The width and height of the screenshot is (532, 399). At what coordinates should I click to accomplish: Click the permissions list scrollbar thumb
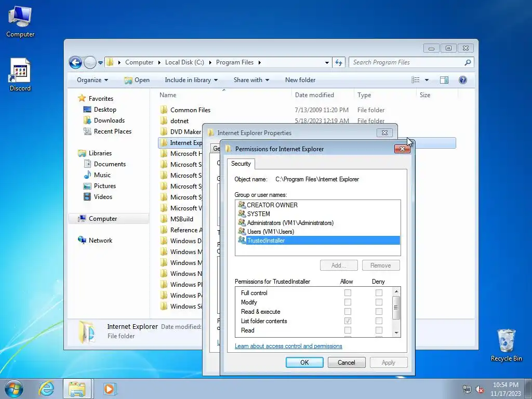(x=396, y=308)
